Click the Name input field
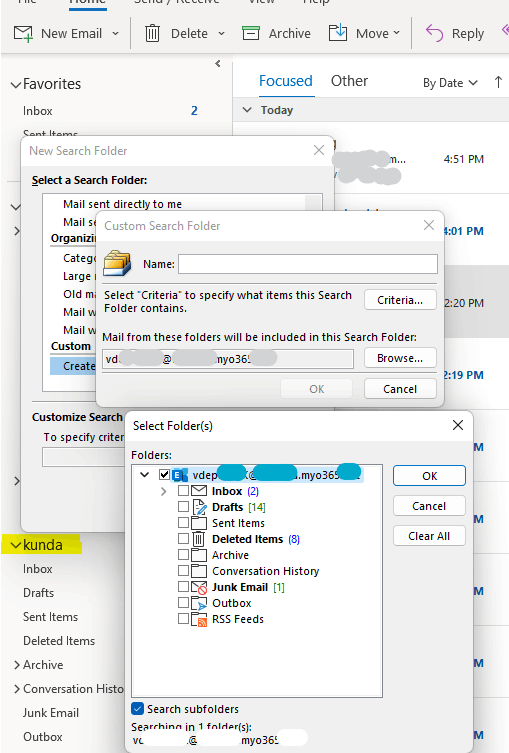509x753 pixels. (308, 264)
